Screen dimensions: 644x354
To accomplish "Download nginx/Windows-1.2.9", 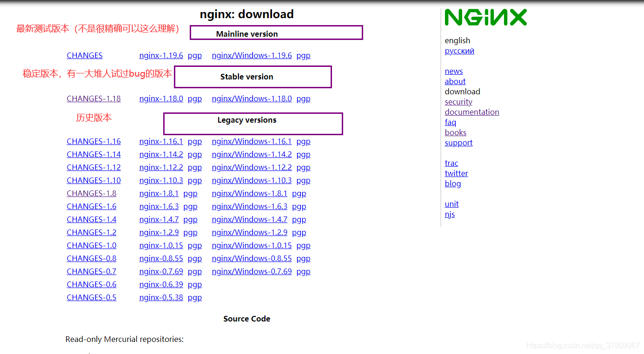I will (249, 232).
